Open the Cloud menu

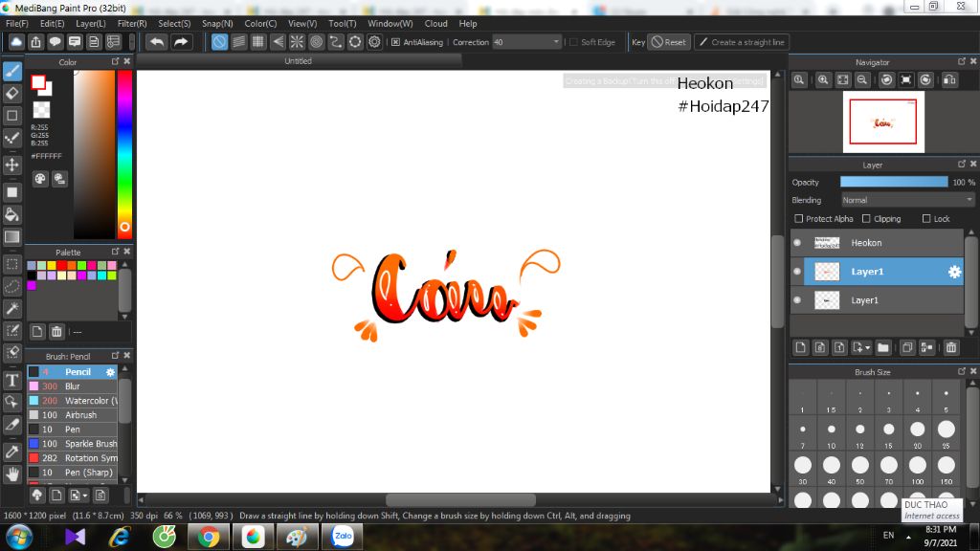coord(436,24)
